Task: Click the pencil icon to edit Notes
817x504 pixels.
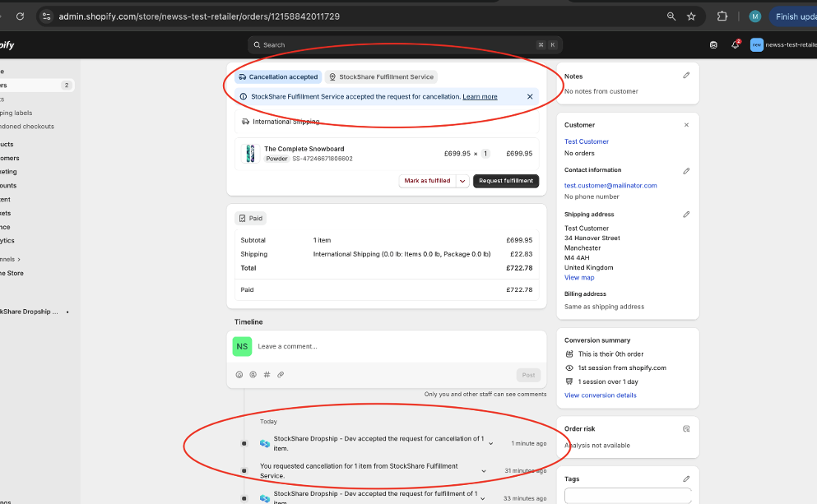Action: pos(686,76)
